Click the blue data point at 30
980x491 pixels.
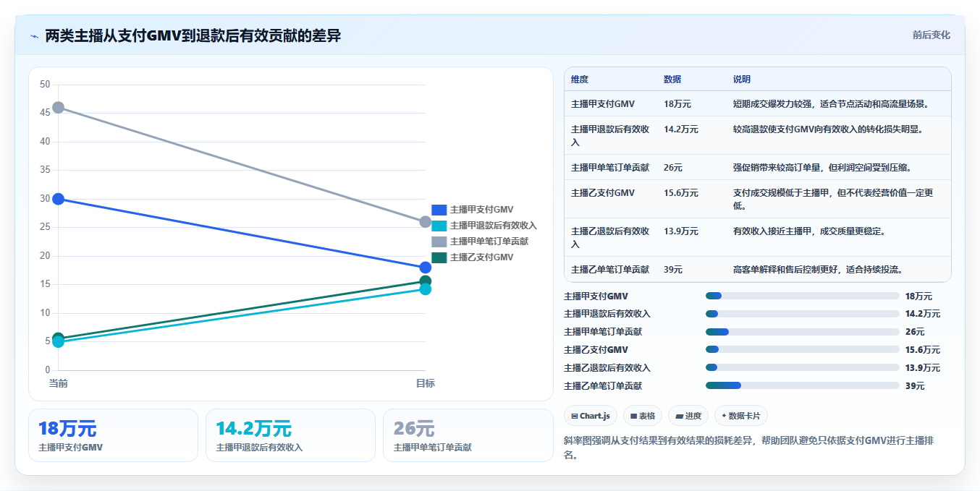pyautogui.click(x=59, y=199)
